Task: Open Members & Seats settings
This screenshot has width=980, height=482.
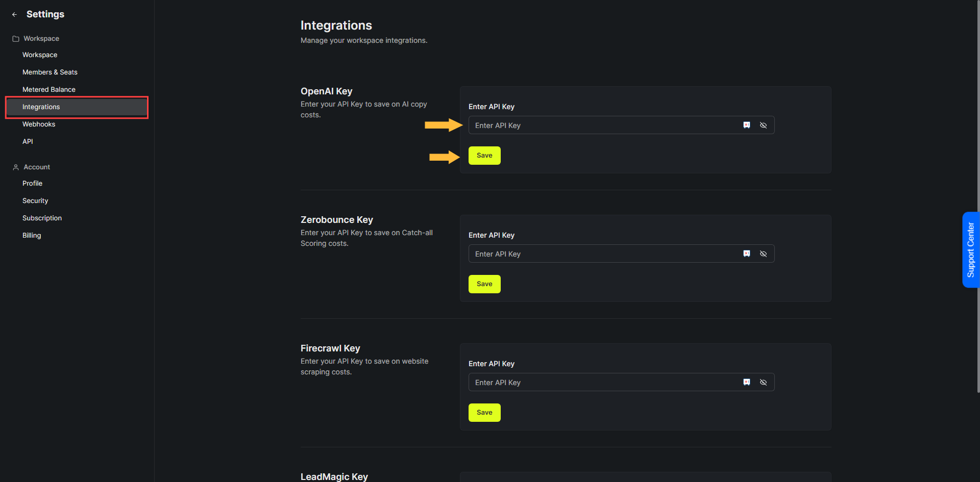Action: click(x=50, y=72)
